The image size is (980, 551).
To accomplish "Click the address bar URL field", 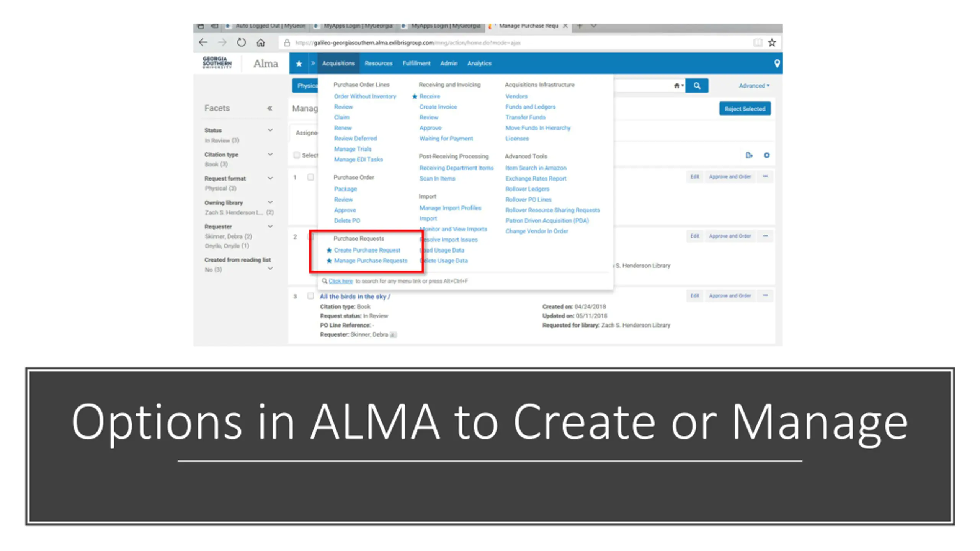I will (513, 43).
